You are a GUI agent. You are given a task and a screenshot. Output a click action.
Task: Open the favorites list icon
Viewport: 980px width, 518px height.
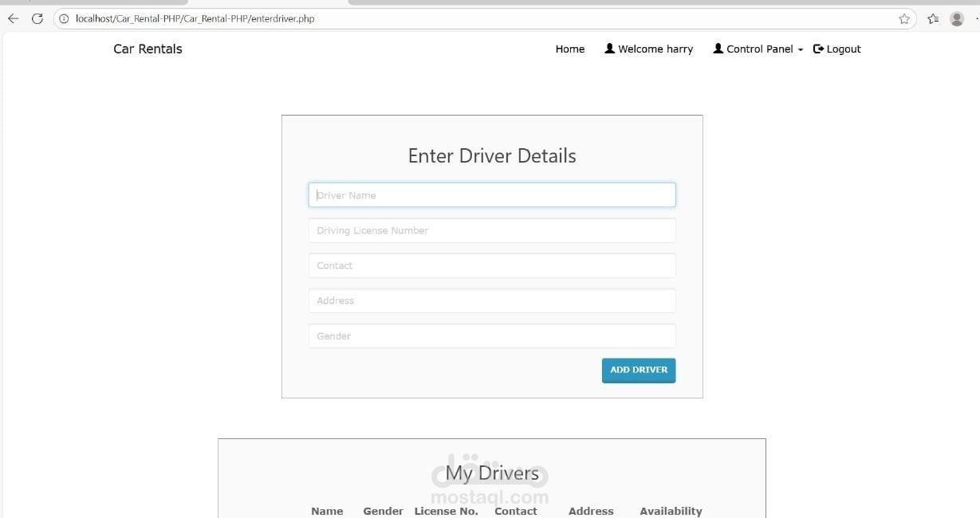pos(933,18)
